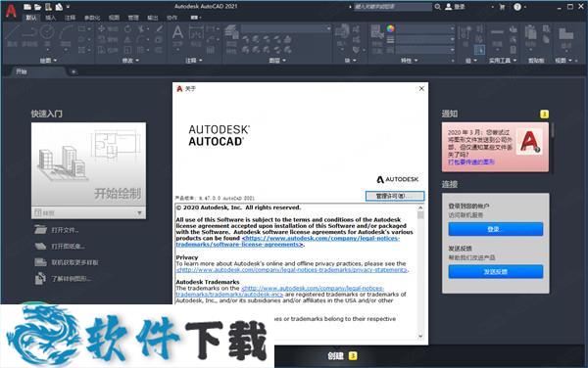588x368 pixels.
Task: Open the template dropdown below Start Drawing
Action: coord(139,213)
